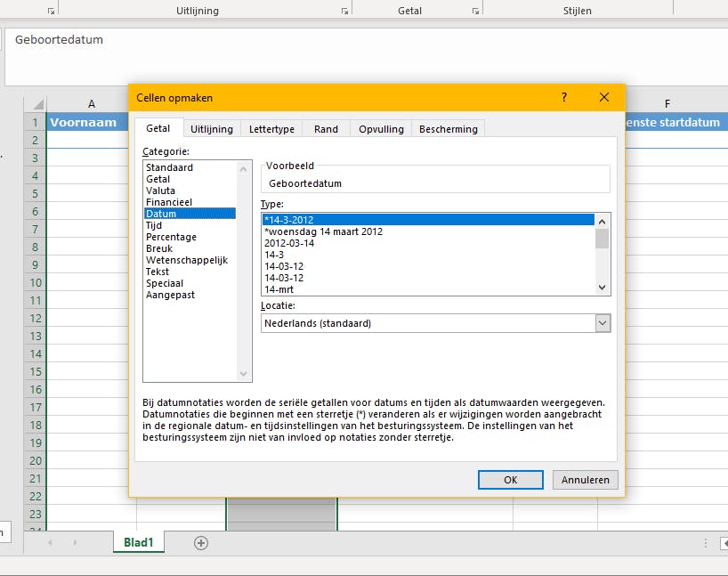Close the Cellen opmaken dialog
The height and width of the screenshot is (576, 728).
604,97
